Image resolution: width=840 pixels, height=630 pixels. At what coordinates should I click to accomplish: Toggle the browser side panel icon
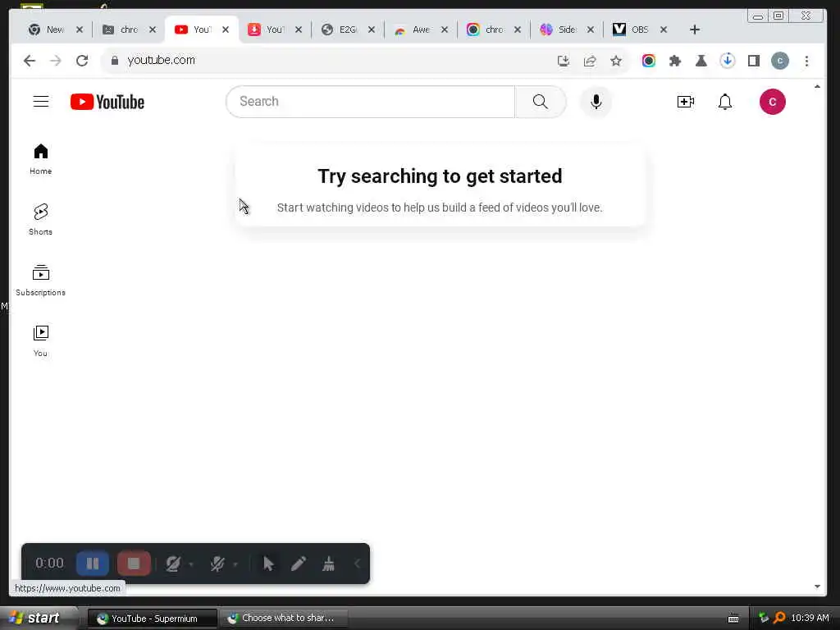(754, 61)
